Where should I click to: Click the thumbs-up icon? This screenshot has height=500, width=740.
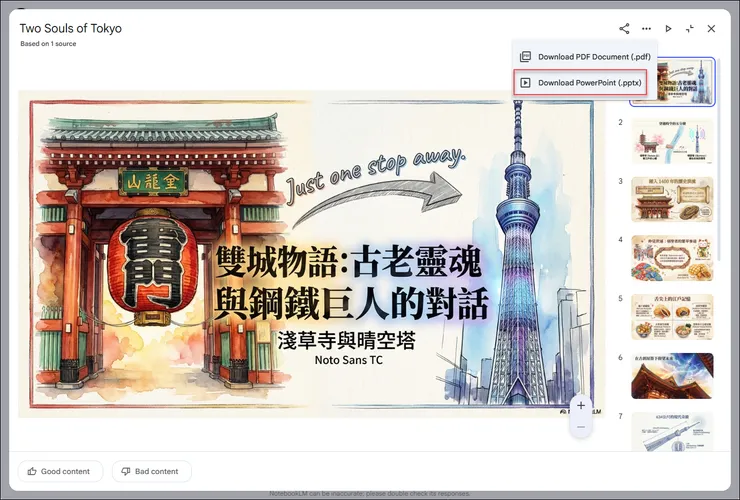(x=32, y=471)
